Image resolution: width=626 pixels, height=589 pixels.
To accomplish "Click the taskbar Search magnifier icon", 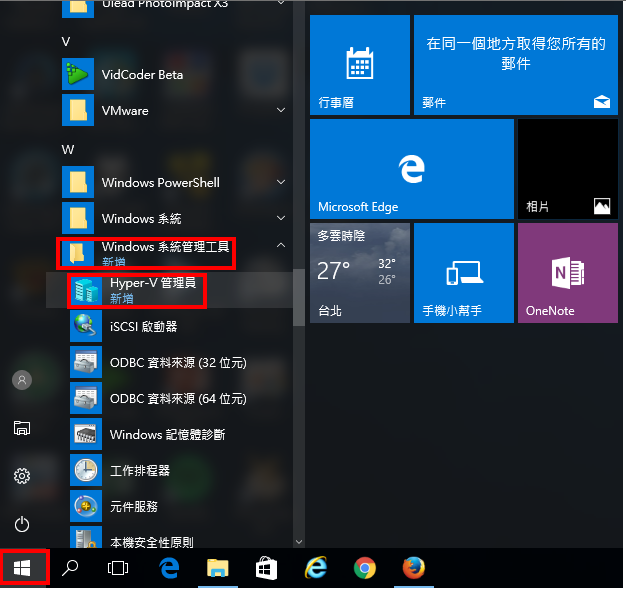I will pos(70,568).
